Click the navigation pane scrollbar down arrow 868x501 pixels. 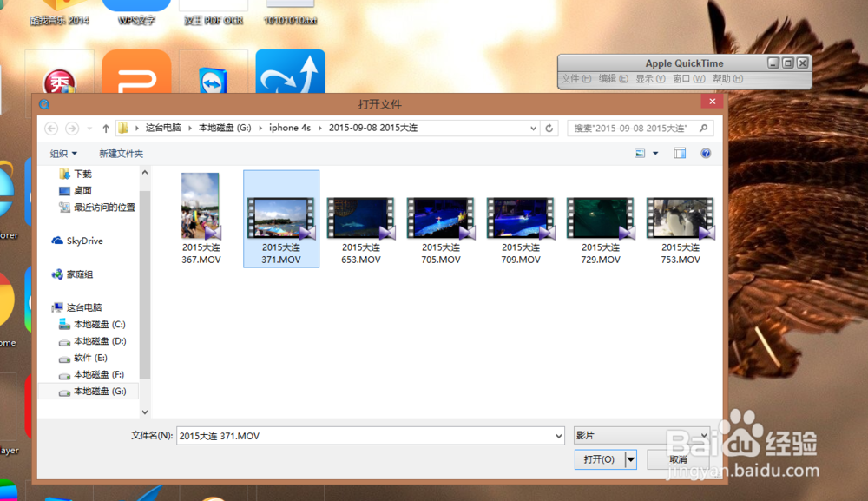144,412
